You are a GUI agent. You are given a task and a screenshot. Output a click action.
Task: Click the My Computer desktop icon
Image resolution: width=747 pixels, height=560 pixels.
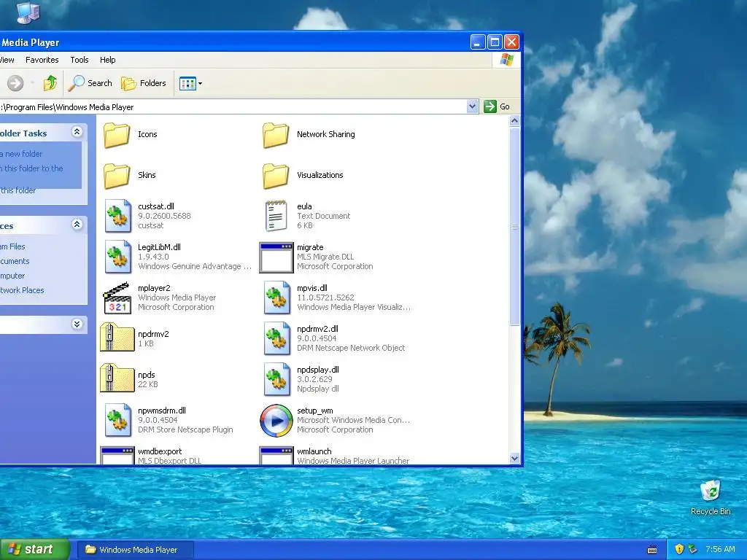(x=28, y=12)
